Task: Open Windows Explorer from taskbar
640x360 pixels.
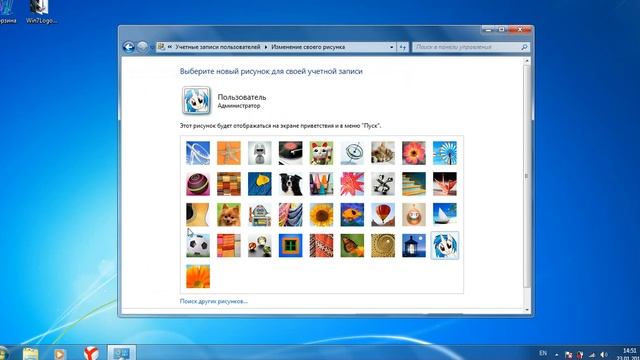Action: (x=30, y=353)
